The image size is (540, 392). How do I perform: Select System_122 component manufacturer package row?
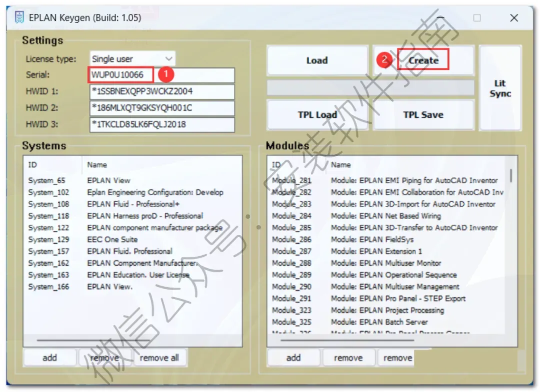pos(132,228)
